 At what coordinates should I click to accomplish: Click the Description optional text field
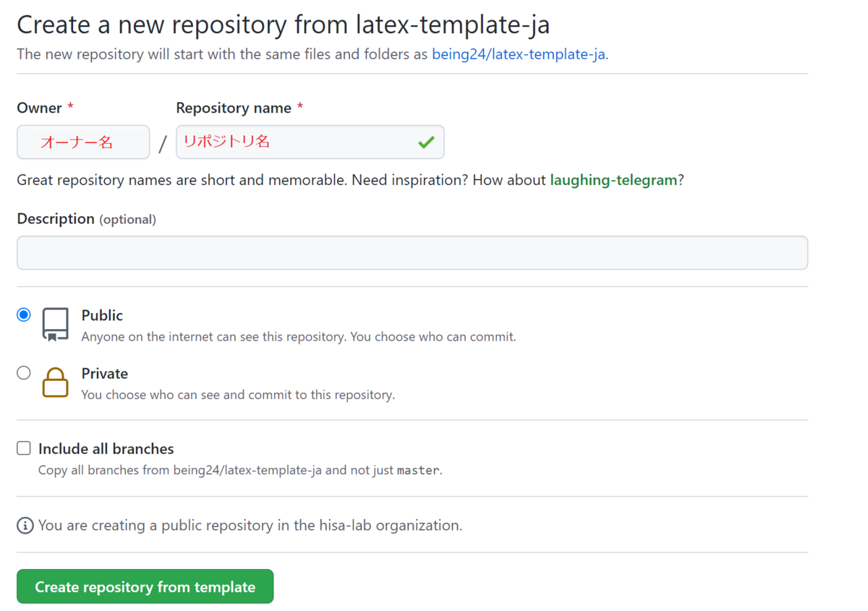click(x=412, y=253)
